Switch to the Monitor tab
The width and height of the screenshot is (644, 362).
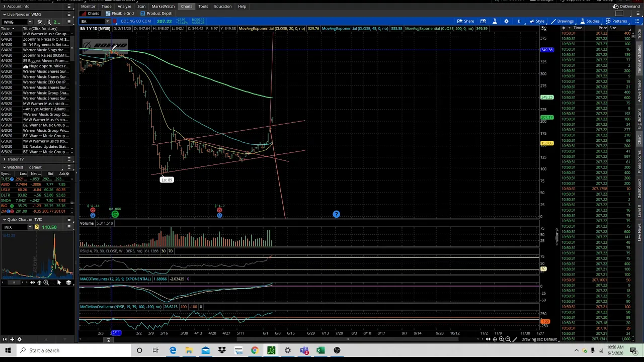pos(88,7)
